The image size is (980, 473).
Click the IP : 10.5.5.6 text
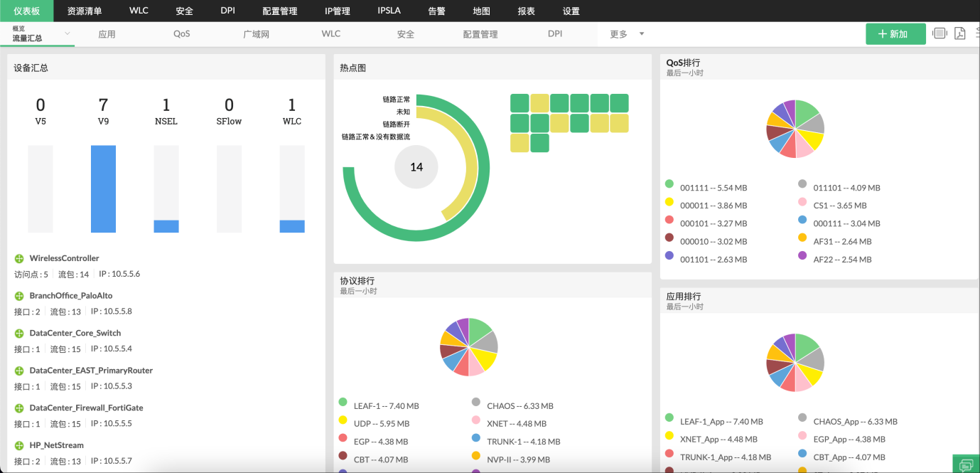pos(119,274)
